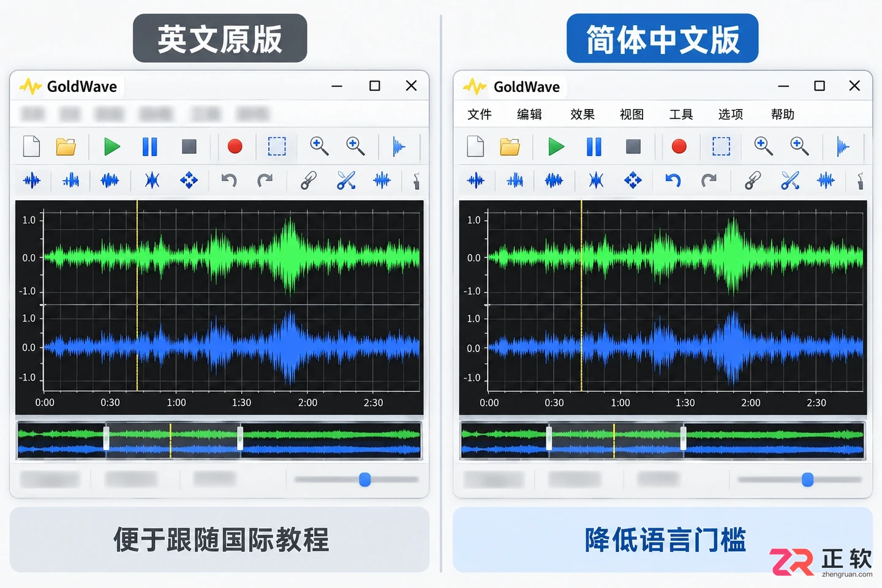Screen dimensions: 882x588
Task: Click magnifier beside selection rectangle in English window
Action: (319, 146)
